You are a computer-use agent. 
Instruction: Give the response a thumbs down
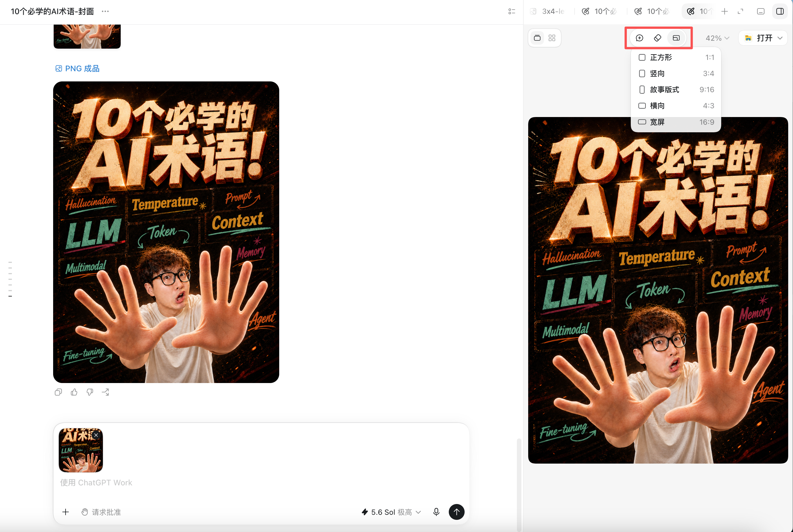click(90, 392)
